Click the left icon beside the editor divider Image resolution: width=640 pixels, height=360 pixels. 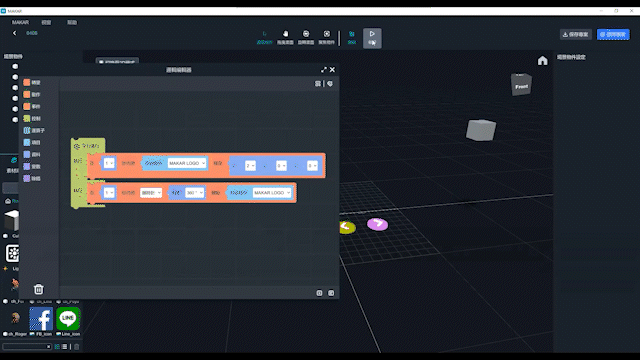pyautogui.click(x=318, y=84)
